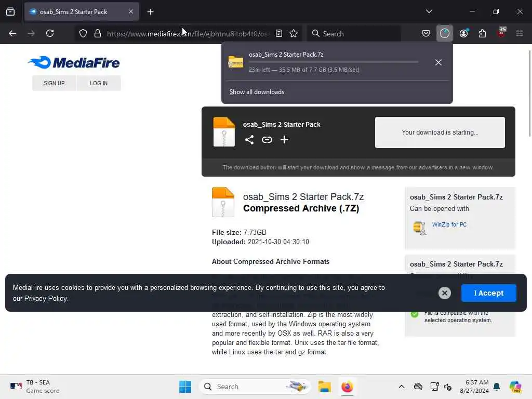The height and width of the screenshot is (399, 532).
Task: Bookmark this page with star icon
Action: 294,33
